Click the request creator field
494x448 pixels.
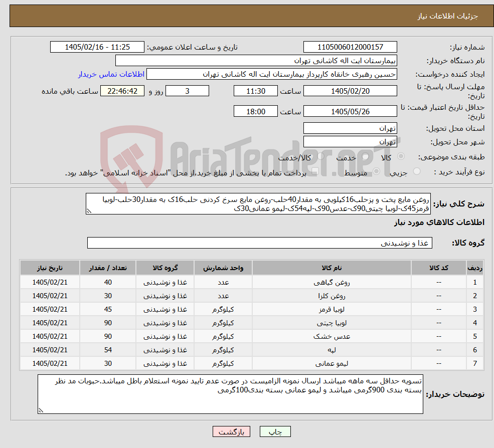pyautogui.click(x=271, y=74)
